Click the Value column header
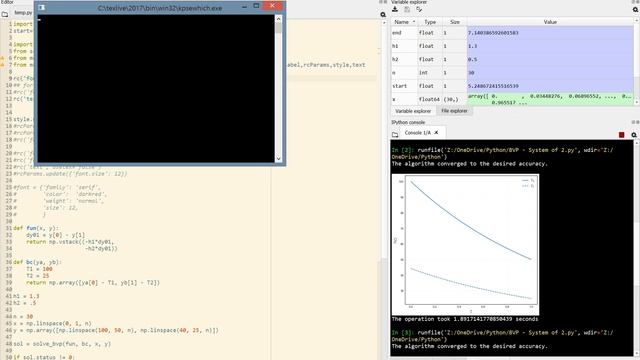Screen dimensions: 640x360 click(550, 22)
